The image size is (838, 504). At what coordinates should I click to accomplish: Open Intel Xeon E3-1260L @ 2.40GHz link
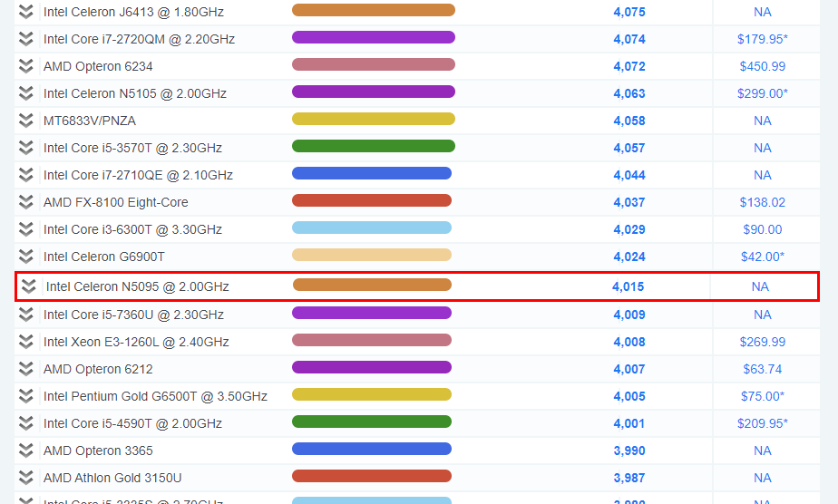[x=136, y=342]
